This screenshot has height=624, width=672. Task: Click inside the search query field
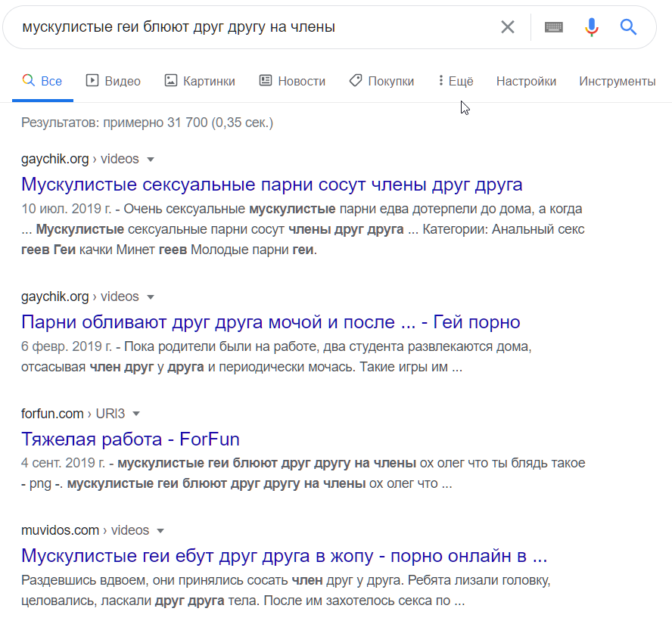[250, 27]
